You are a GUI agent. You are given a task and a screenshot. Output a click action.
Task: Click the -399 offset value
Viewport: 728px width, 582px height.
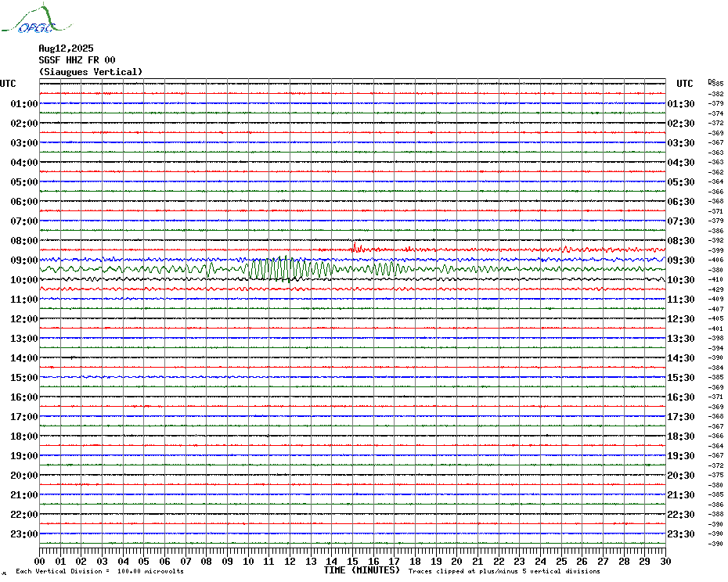[x=715, y=250]
